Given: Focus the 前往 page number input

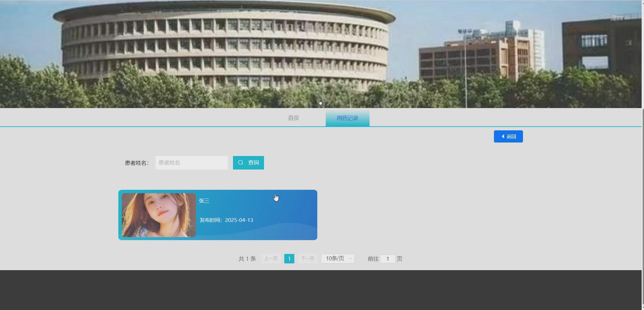Looking at the screenshot, I should 388,259.
